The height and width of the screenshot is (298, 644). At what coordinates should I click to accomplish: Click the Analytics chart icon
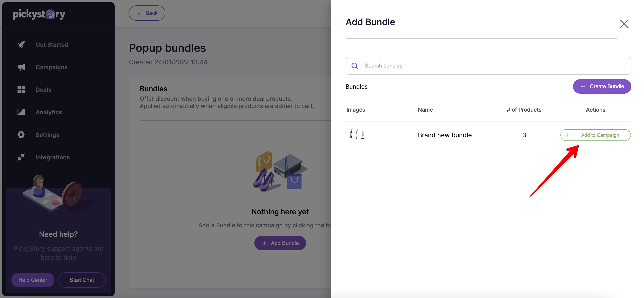coord(21,112)
